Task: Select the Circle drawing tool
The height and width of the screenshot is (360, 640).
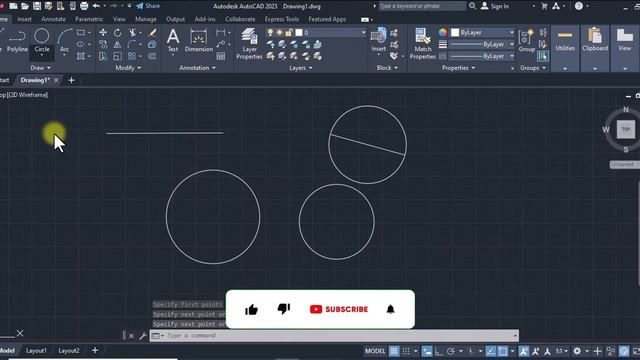Action: click(42, 40)
